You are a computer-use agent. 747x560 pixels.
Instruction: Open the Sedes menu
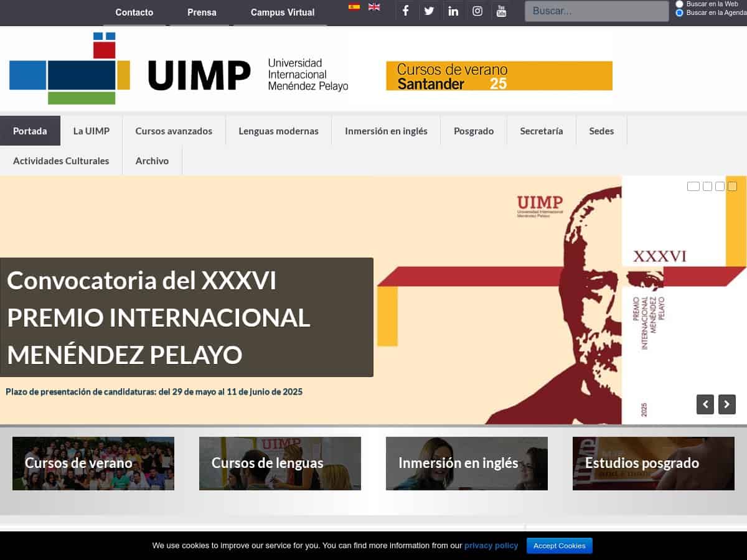coord(601,131)
